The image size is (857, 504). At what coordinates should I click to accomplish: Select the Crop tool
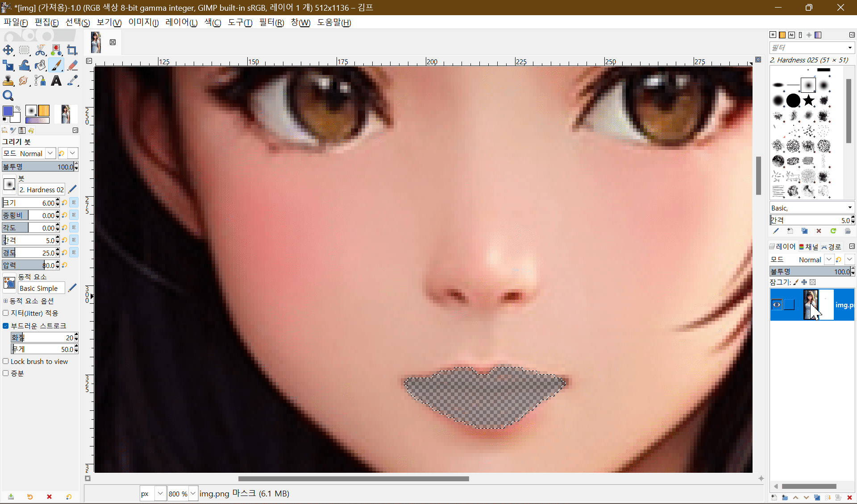coord(72,50)
